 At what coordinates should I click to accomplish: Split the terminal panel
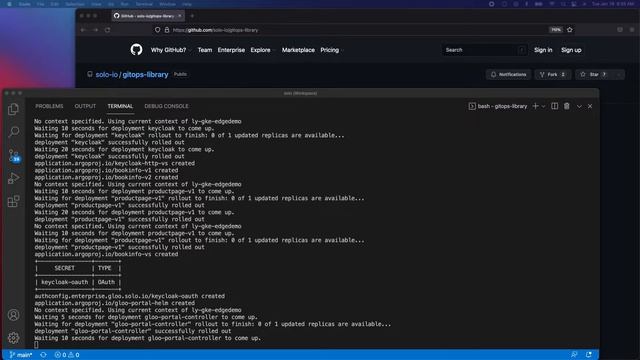pos(554,106)
